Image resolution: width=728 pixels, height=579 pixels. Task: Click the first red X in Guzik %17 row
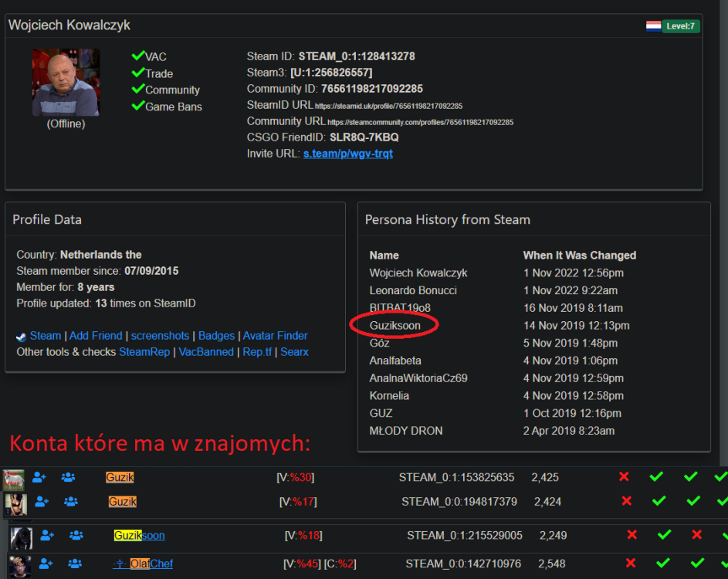(627, 501)
